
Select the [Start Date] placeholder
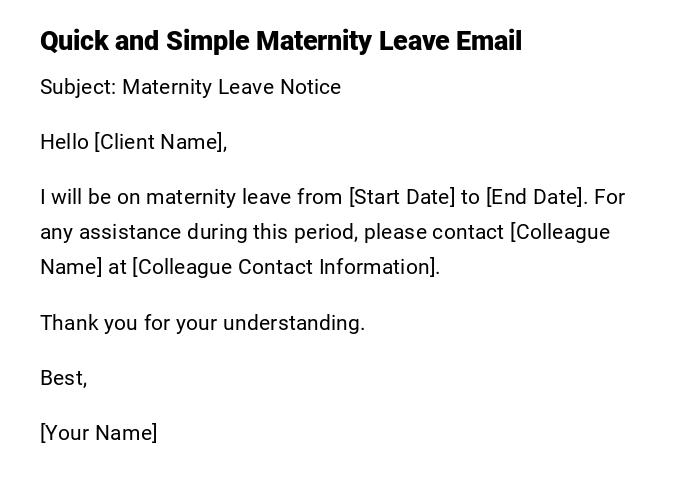click(401, 197)
